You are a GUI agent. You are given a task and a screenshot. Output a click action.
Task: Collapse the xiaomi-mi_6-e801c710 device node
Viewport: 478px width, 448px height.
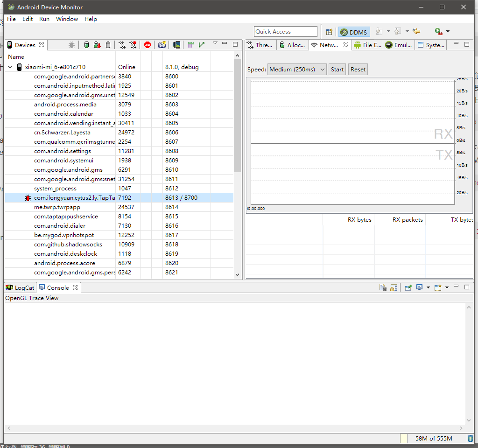click(10, 67)
